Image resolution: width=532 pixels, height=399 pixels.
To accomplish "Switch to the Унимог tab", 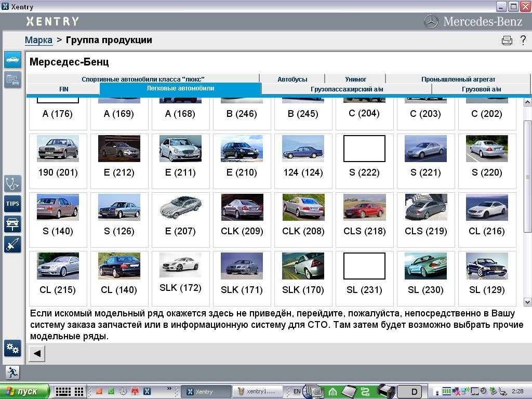I will click(355, 79).
